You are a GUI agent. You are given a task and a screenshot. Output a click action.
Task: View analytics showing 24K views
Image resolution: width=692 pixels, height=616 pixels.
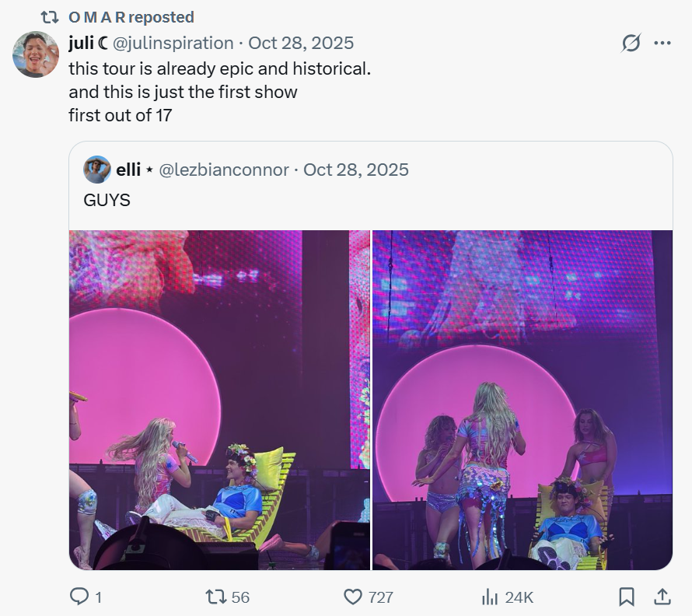point(490,597)
